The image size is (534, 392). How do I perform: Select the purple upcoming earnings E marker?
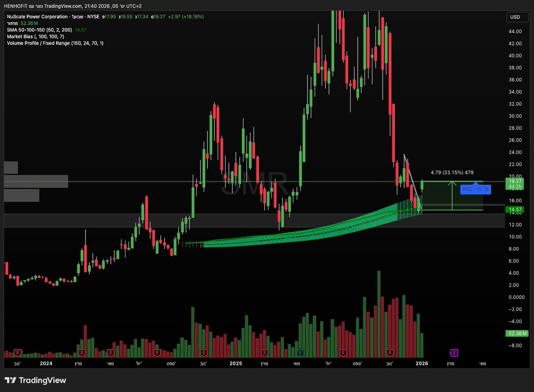454,353
